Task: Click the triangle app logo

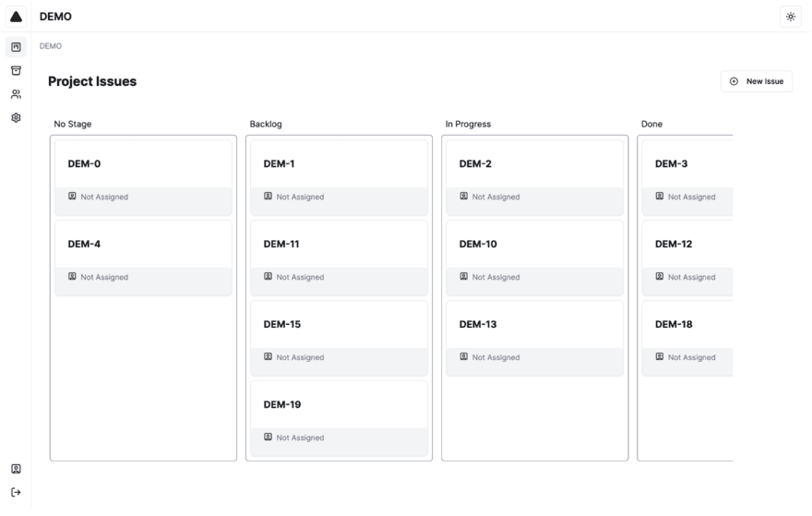Action: tap(16, 17)
